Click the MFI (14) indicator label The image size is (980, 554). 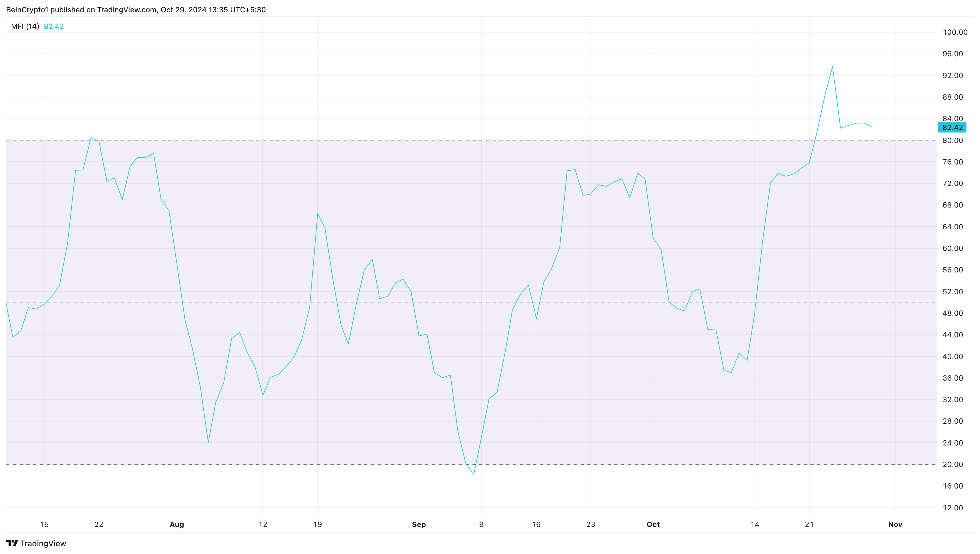click(x=25, y=26)
